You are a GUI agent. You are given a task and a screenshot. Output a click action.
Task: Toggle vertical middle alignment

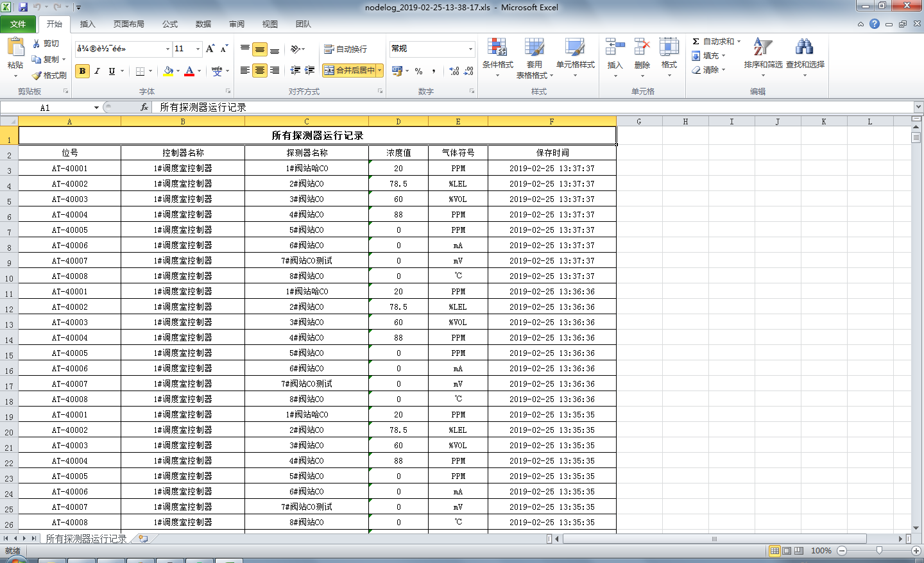[260, 49]
